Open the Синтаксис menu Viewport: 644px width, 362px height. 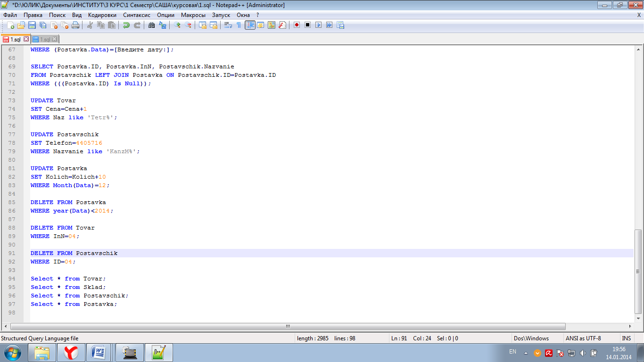pyautogui.click(x=137, y=15)
